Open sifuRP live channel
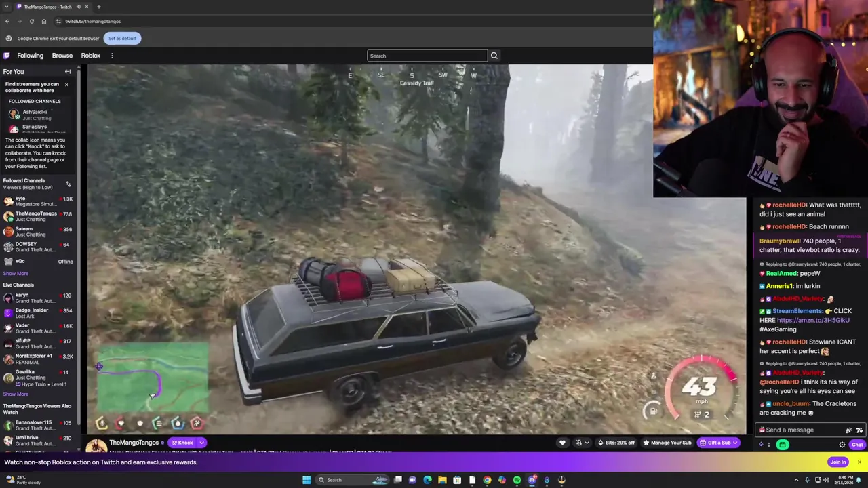 tap(37, 344)
